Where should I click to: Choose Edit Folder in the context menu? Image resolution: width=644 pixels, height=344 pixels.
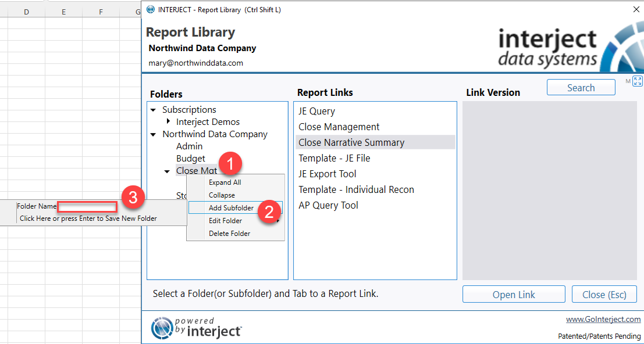coord(236,221)
